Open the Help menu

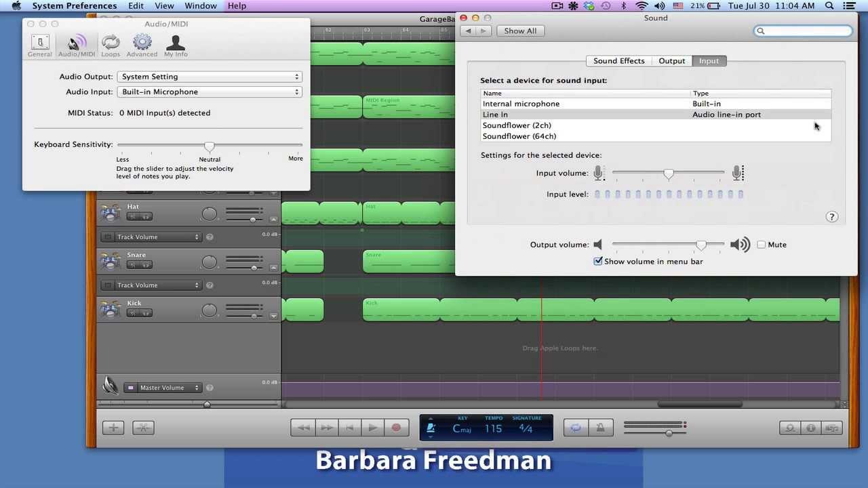(237, 5)
